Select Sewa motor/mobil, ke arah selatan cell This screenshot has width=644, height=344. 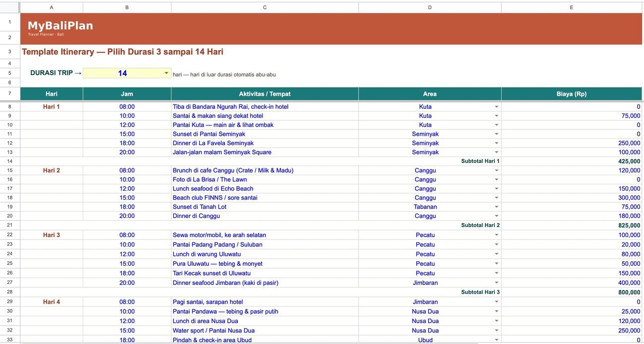point(265,235)
